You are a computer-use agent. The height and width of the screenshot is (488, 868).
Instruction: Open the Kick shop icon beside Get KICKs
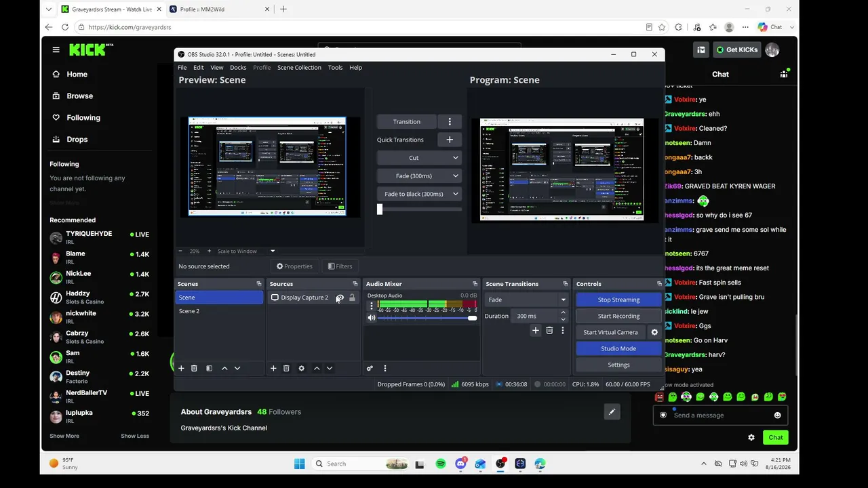coord(701,49)
